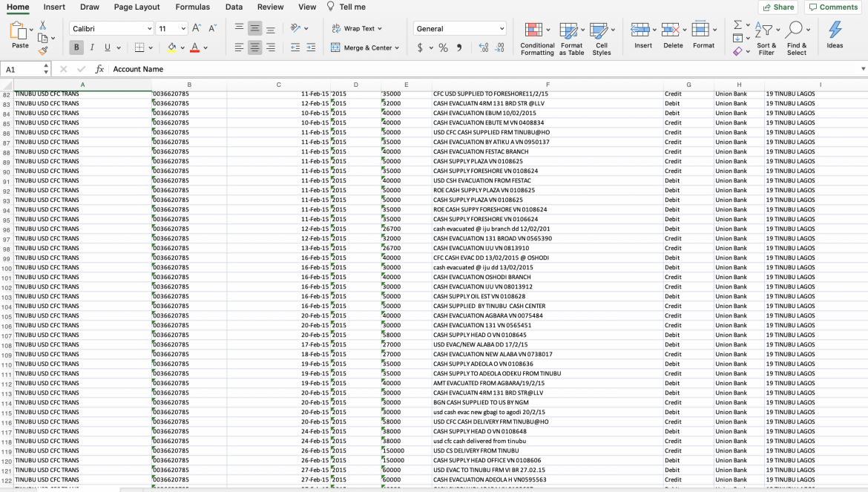This screenshot has height=492, width=868.
Task: Click the Fill down icon
Action: click(737, 38)
